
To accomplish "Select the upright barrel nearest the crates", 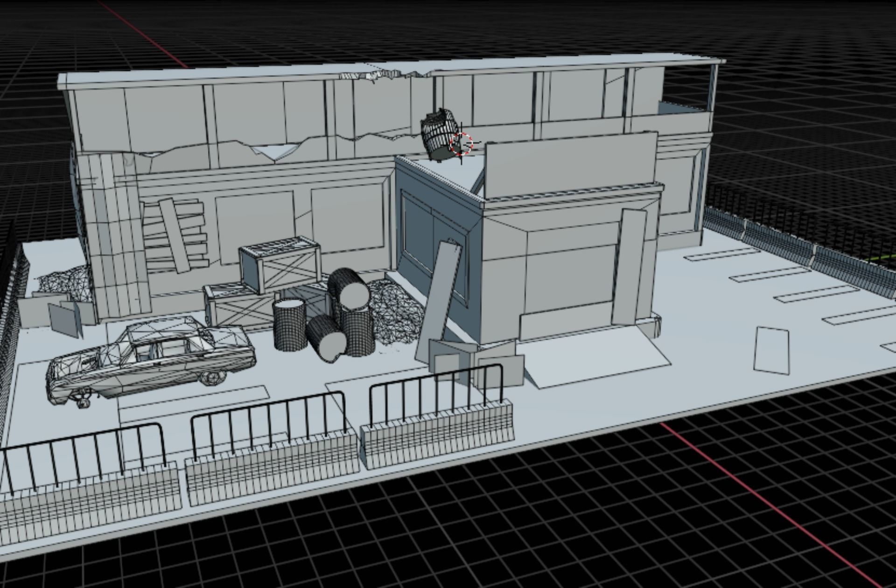I will click(x=289, y=325).
